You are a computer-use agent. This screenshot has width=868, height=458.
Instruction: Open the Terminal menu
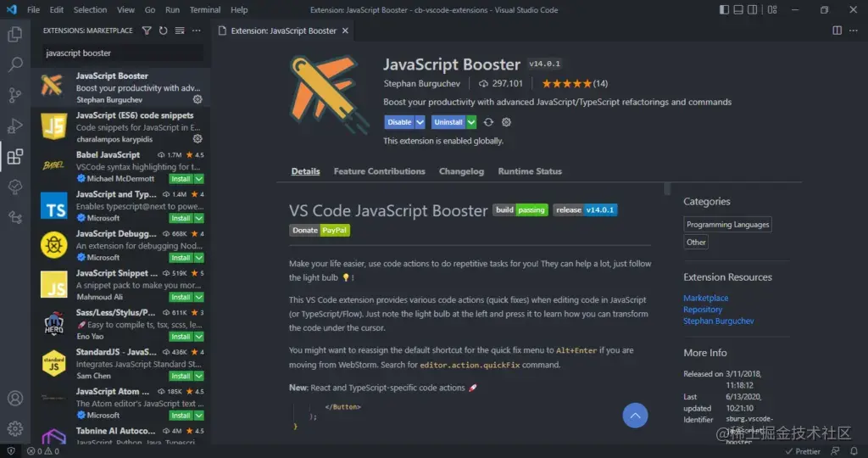(x=205, y=9)
